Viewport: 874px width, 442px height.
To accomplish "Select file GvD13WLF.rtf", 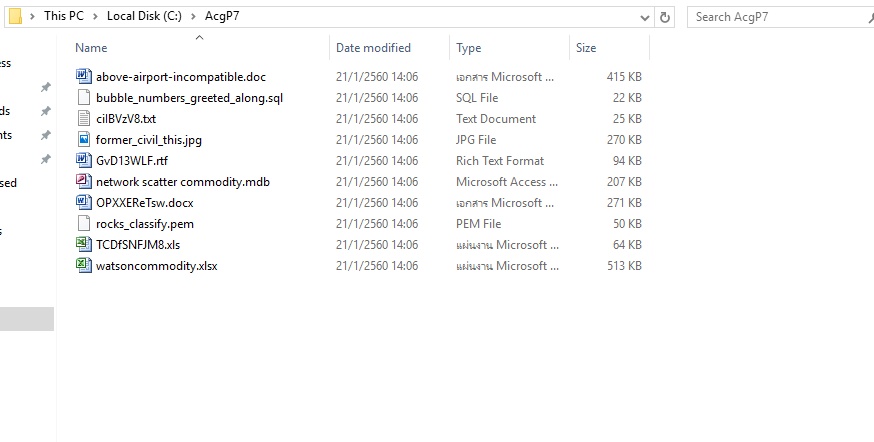I will coord(132,161).
